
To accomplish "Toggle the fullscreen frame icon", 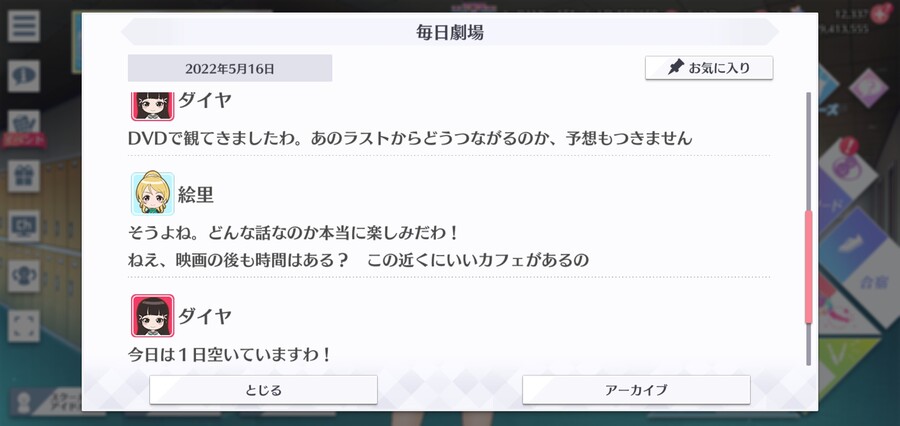I will [x=24, y=326].
